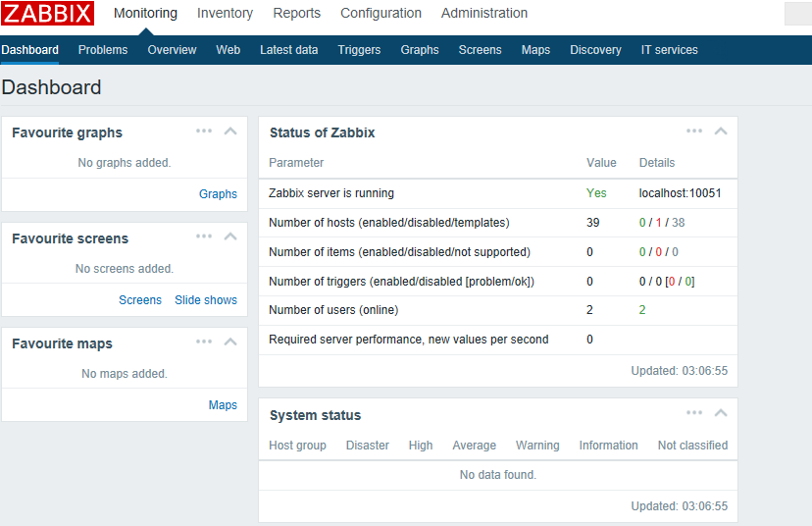Click the Dashboard page heading

pos(51,87)
